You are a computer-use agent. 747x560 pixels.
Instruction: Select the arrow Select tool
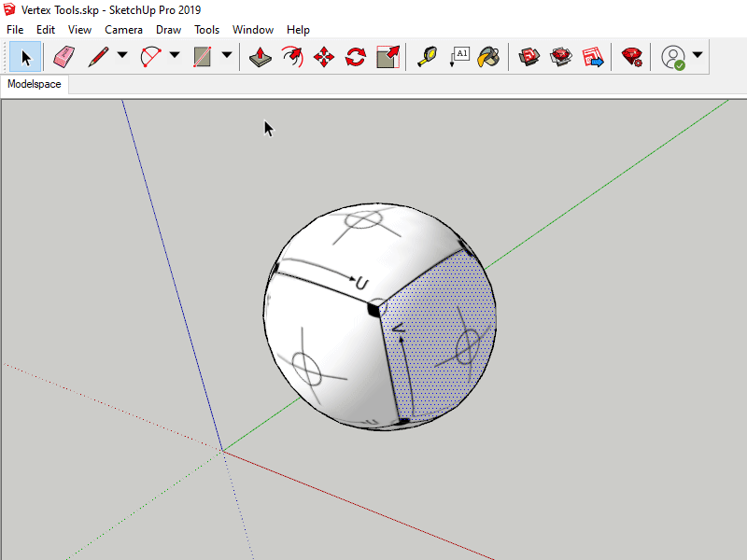(x=25, y=57)
